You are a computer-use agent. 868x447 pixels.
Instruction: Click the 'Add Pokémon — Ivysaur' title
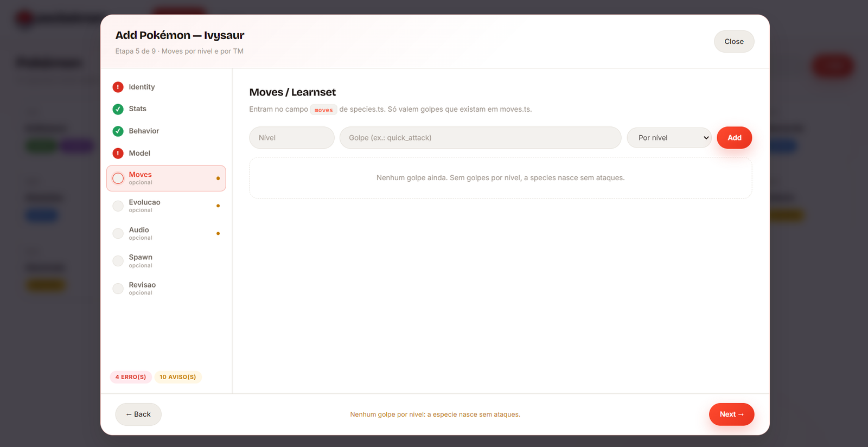point(180,35)
